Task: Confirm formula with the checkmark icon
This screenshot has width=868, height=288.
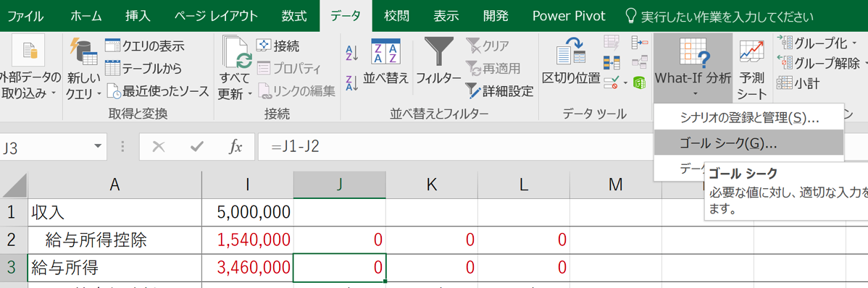Action: (197, 146)
